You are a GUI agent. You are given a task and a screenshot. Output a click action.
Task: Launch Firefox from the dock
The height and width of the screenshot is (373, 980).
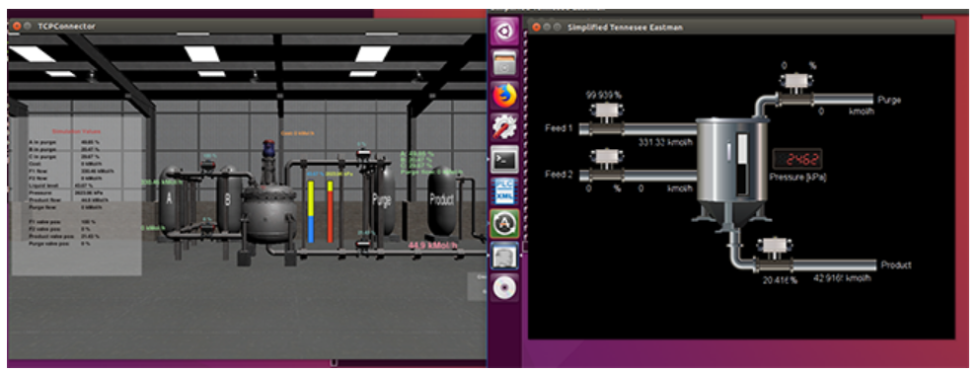pos(504,96)
